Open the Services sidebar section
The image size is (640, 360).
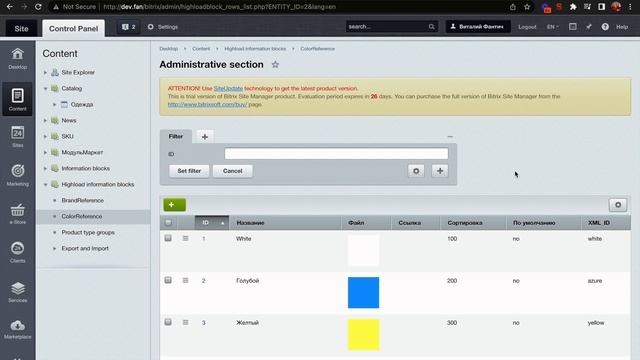click(18, 291)
